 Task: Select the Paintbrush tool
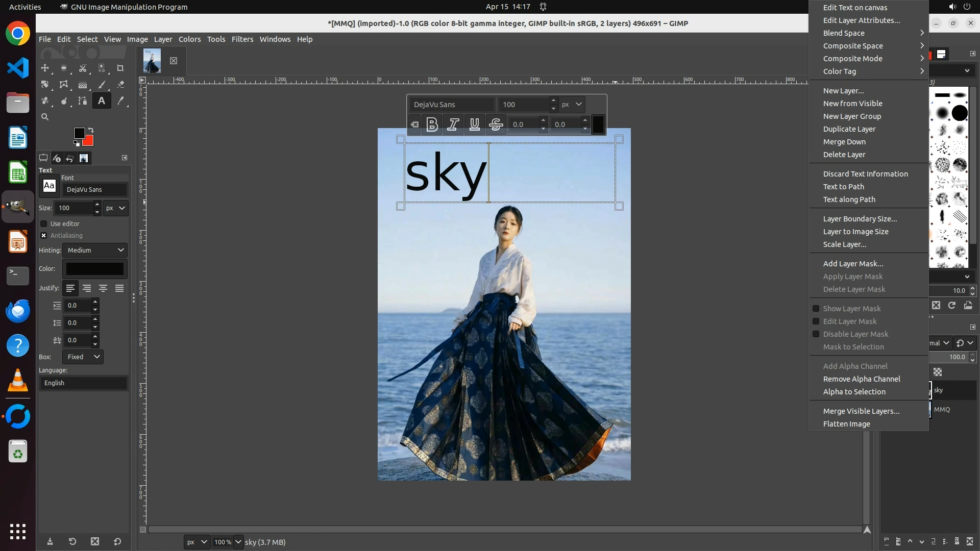[x=102, y=84]
